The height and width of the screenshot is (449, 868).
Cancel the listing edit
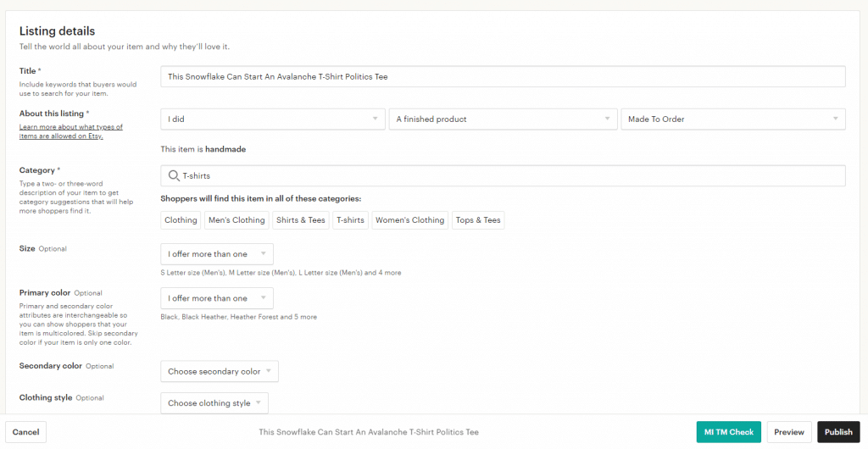pyautogui.click(x=26, y=432)
